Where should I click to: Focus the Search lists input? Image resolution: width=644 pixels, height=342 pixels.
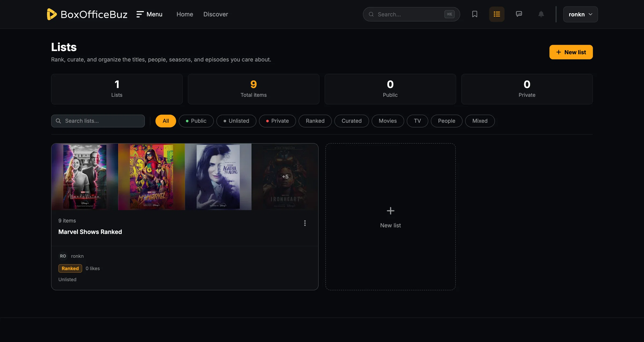click(x=98, y=121)
